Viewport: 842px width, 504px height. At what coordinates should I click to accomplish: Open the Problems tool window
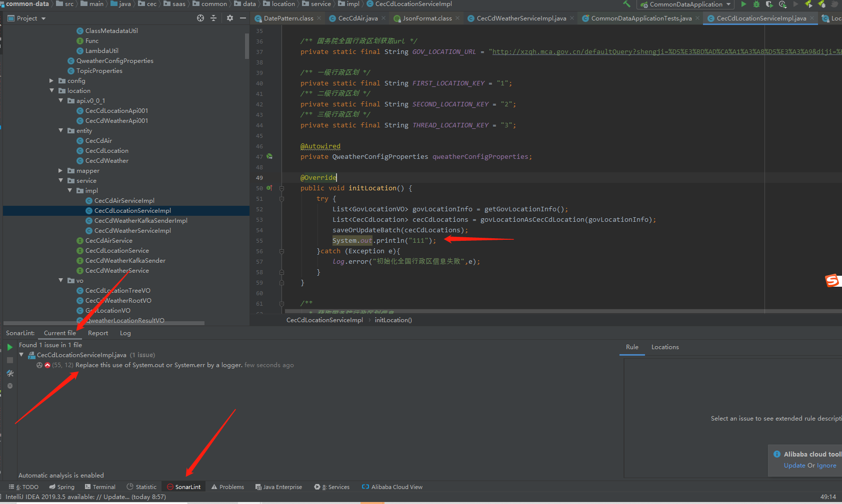227,487
